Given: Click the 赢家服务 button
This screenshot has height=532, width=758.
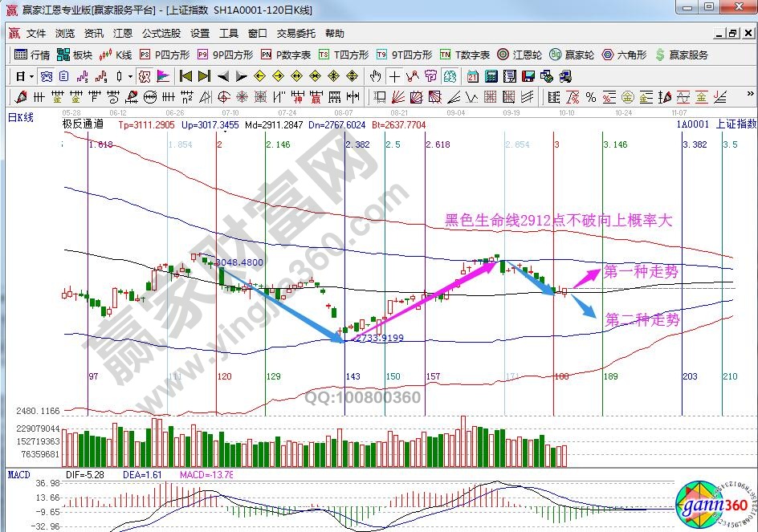Looking at the screenshot, I should 682,55.
